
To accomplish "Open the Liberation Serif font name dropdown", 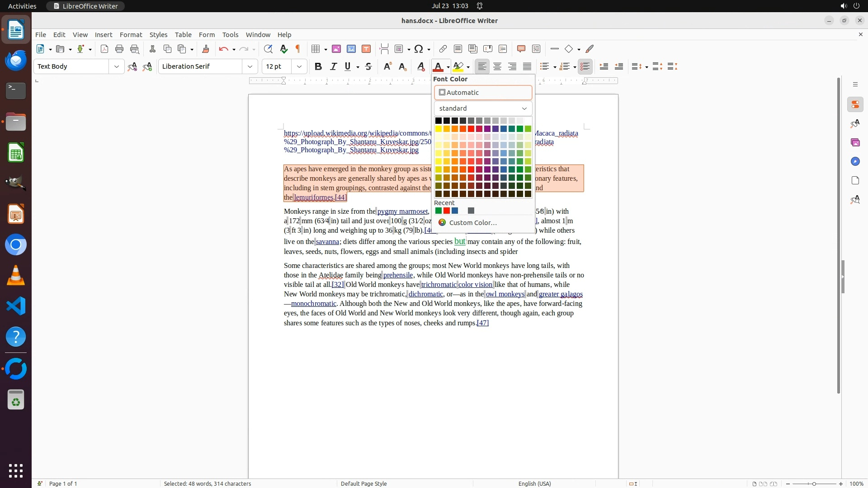I will coord(250,66).
